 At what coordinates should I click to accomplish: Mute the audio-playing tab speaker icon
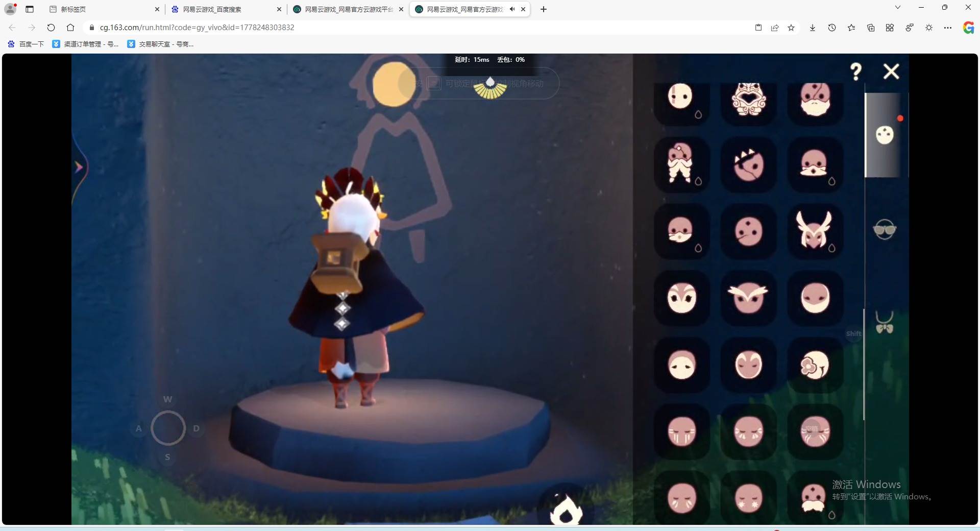click(x=512, y=9)
